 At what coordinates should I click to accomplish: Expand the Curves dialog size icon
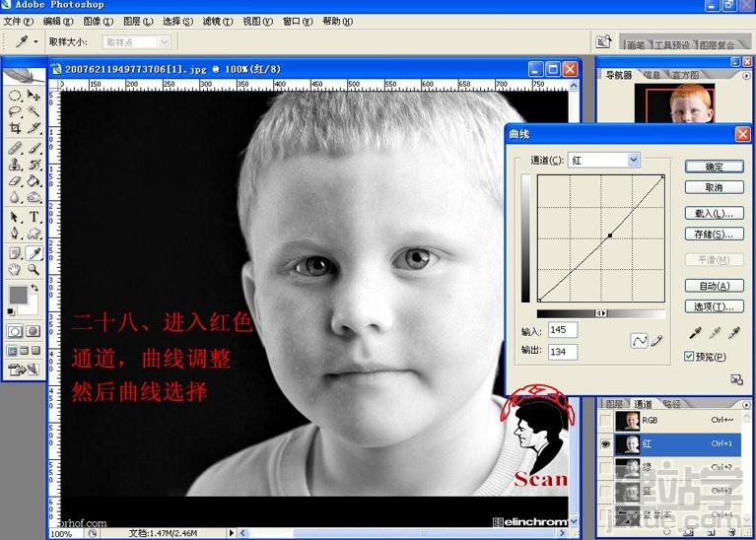click(736, 379)
